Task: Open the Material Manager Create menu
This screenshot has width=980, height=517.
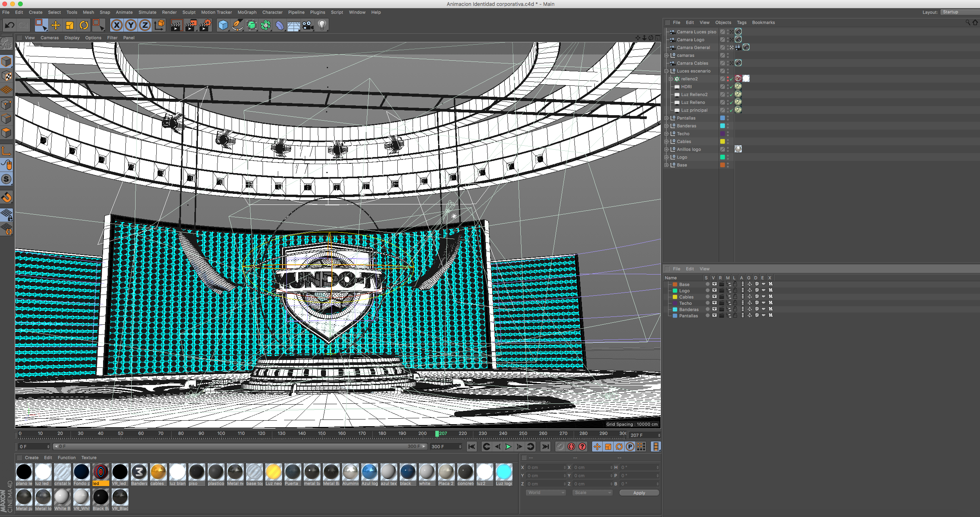Action: [31, 457]
